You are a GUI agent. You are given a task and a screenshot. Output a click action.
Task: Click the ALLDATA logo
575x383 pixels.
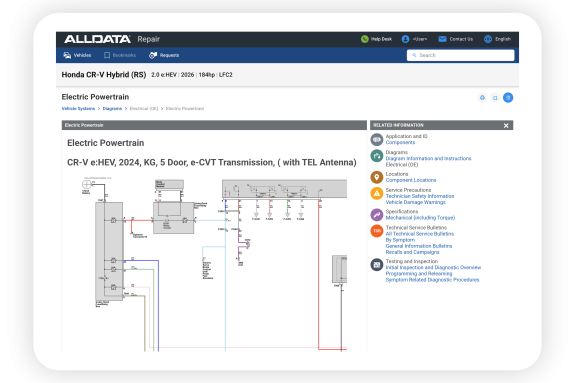[97, 39]
